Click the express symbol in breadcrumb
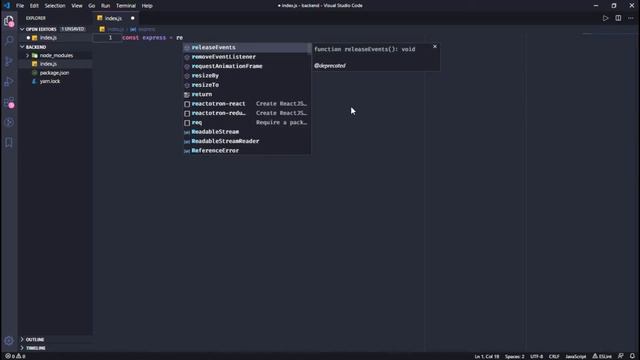Image resolution: width=640 pixels, height=360 pixels. [x=143, y=29]
